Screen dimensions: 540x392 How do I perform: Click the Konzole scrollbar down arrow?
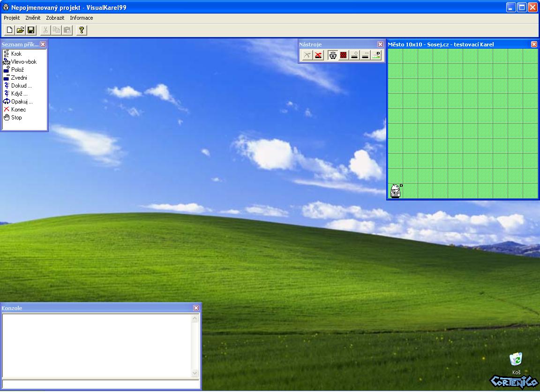[x=195, y=373]
